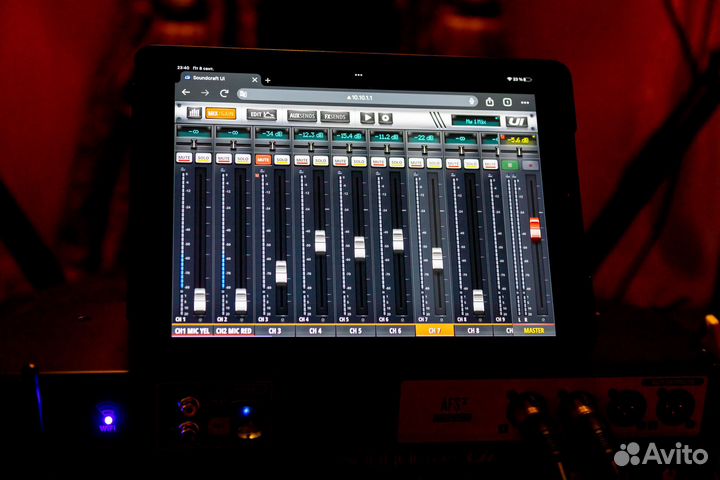Screen dimensions: 720x480
Task: Tap the browser share icon
Action: (x=490, y=101)
